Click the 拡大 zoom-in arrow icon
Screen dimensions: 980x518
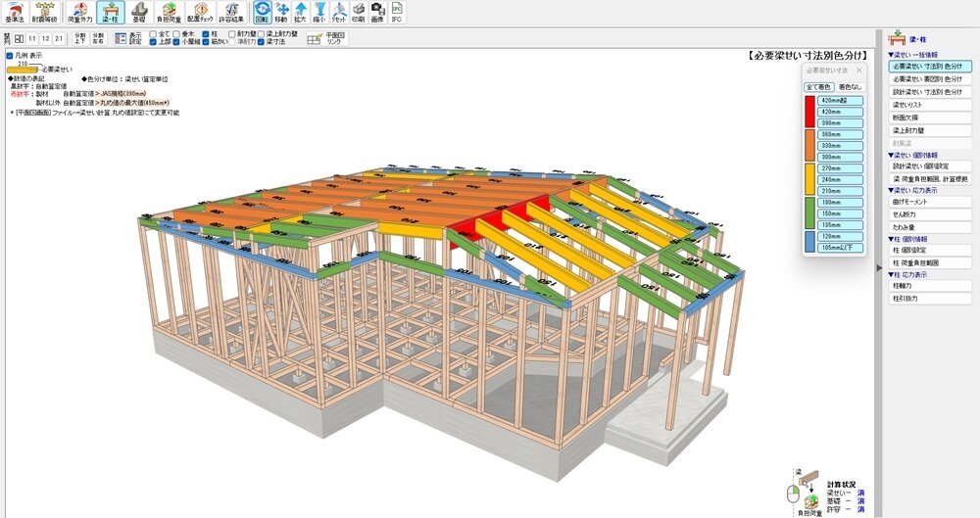coord(301,12)
